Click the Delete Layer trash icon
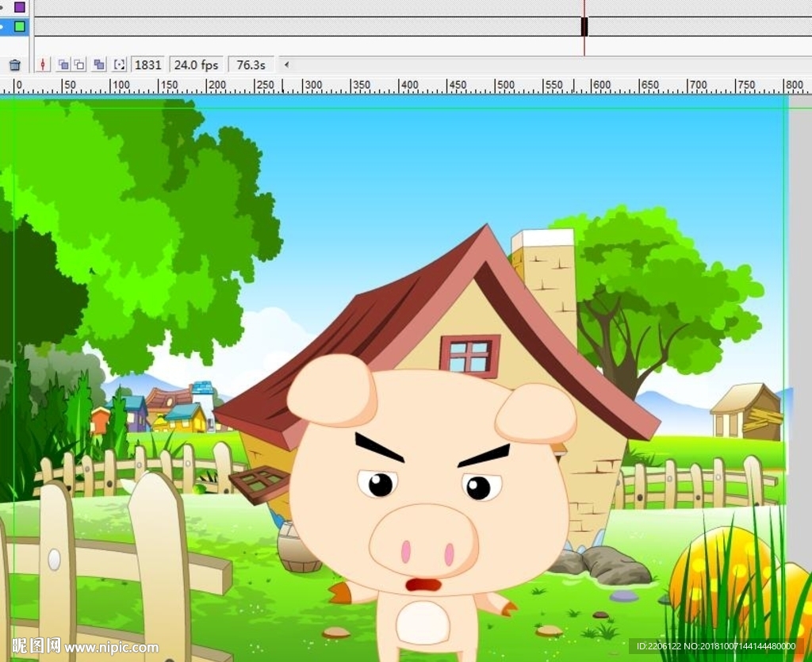 (14, 65)
